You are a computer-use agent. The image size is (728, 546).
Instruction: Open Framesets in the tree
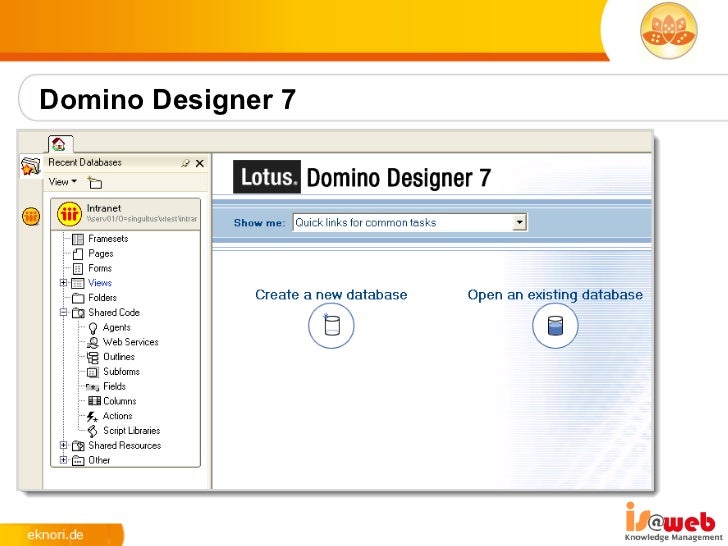(108, 239)
